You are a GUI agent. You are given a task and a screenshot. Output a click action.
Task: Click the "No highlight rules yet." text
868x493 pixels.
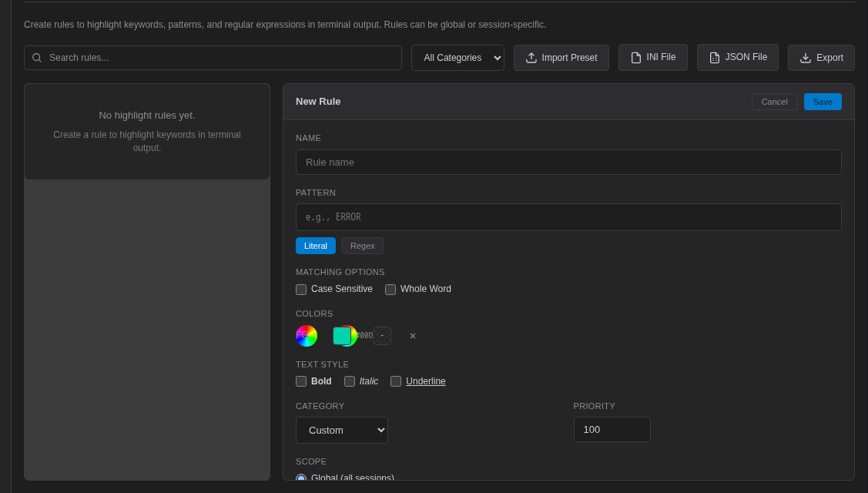click(146, 116)
